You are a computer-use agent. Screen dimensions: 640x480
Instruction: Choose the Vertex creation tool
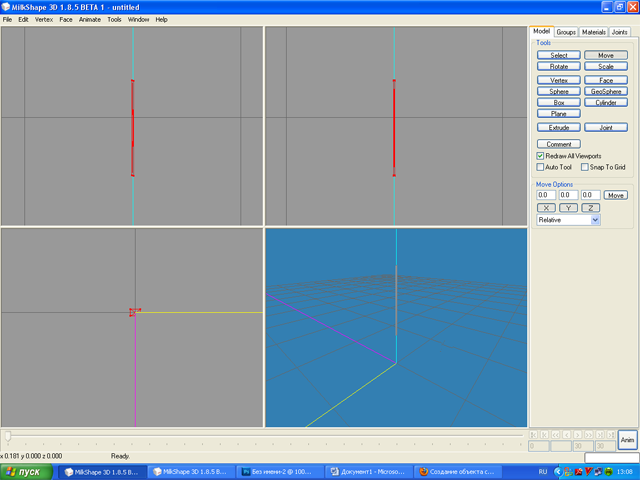coord(558,79)
